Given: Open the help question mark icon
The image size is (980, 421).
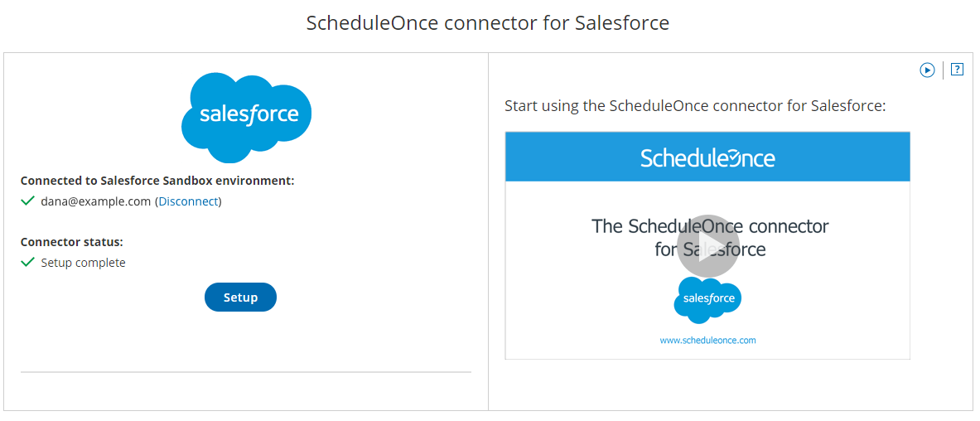Looking at the screenshot, I should (957, 70).
